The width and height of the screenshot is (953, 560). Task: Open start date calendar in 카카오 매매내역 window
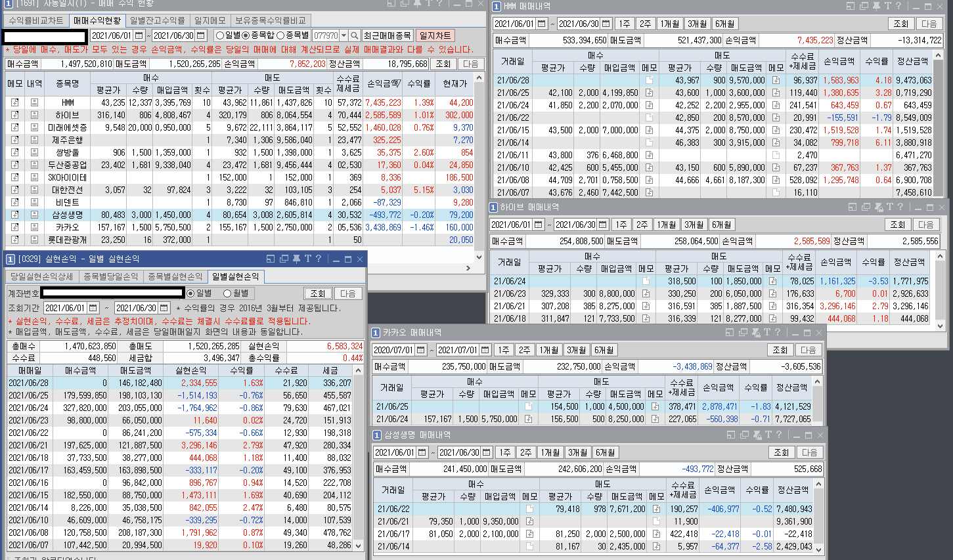[421, 350]
